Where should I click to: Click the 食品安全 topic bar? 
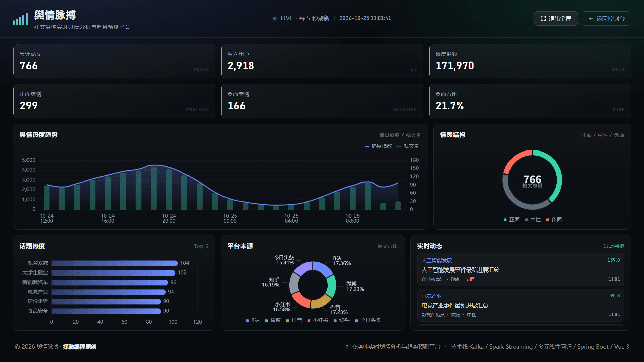(x=106, y=311)
